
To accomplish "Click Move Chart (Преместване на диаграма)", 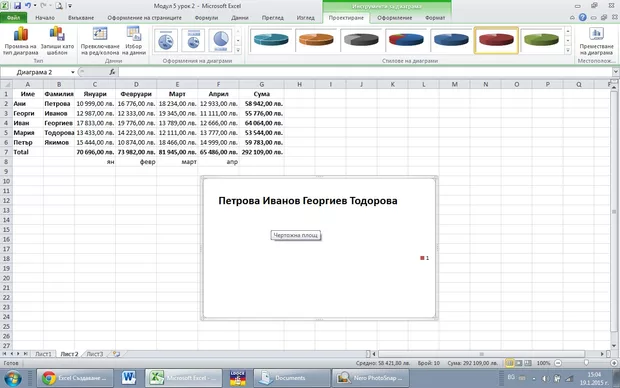I will point(596,40).
